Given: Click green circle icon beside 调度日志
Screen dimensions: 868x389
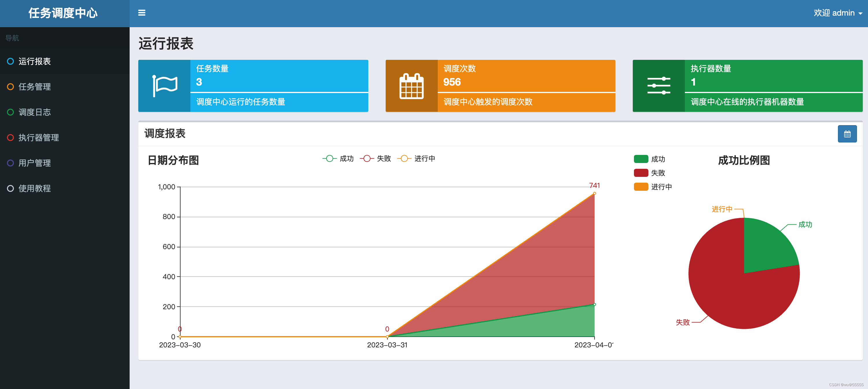Looking at the screenshot, I should pos(10,112).
